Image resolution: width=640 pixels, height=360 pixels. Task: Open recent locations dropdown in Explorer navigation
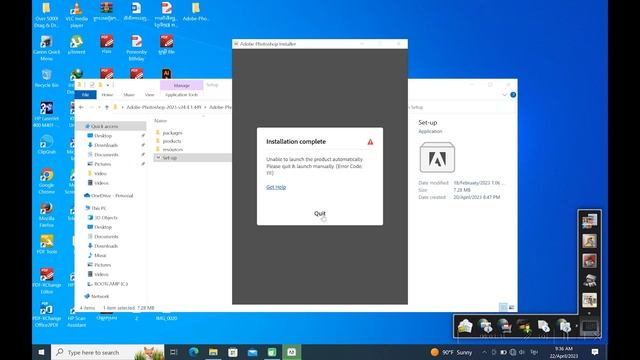(x=99, y=107)
